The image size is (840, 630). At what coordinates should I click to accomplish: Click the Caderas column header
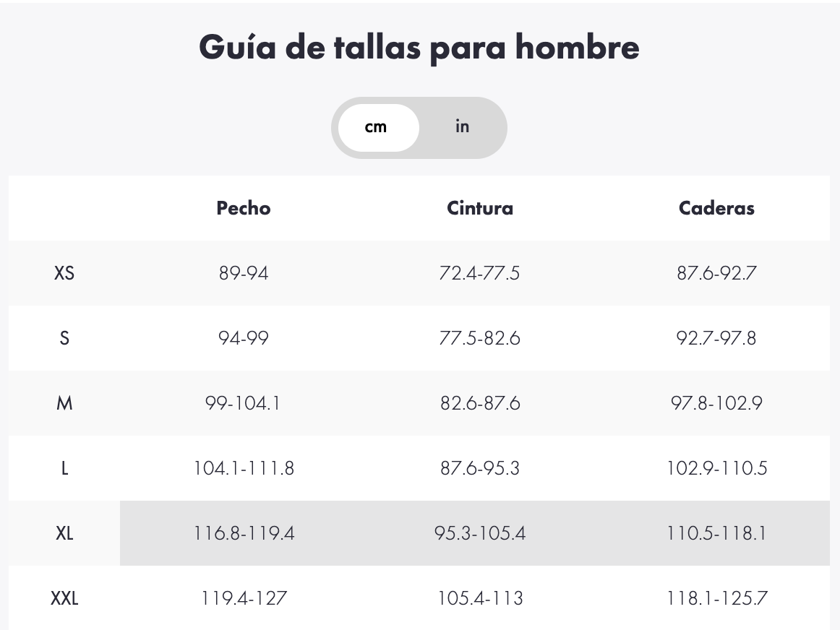[716, 207]
